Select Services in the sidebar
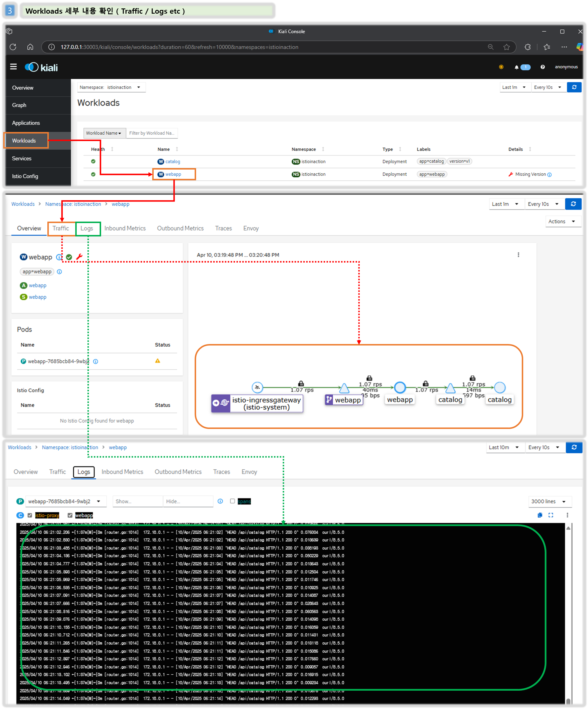Viewport: 588px width, 709px height. tap(21, 158)
